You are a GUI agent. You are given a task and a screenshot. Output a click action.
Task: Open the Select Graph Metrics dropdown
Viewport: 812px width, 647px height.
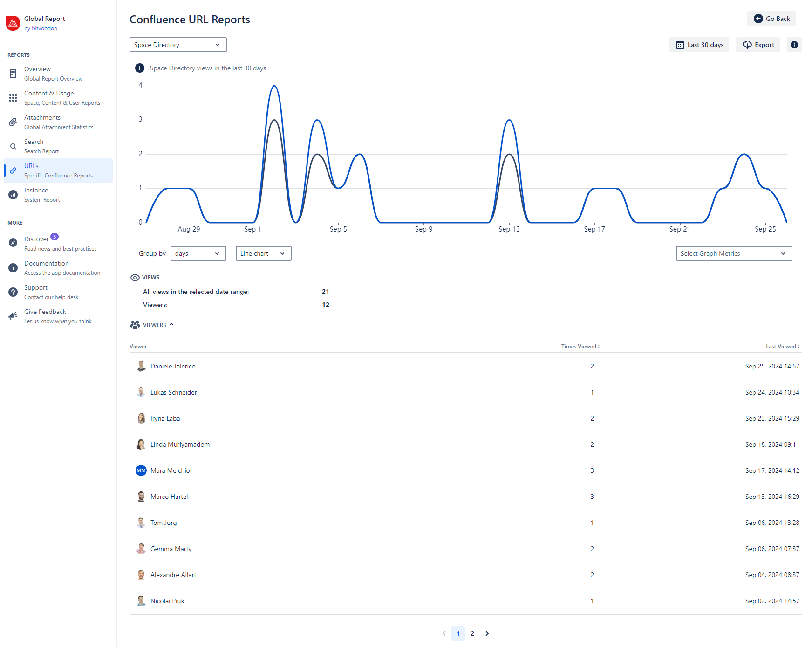tap(733, 253)
